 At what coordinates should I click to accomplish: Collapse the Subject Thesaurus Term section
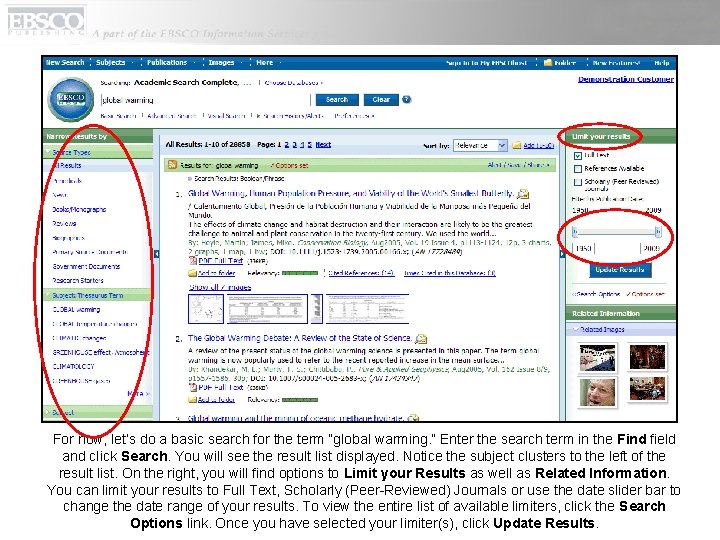[48, 295]
